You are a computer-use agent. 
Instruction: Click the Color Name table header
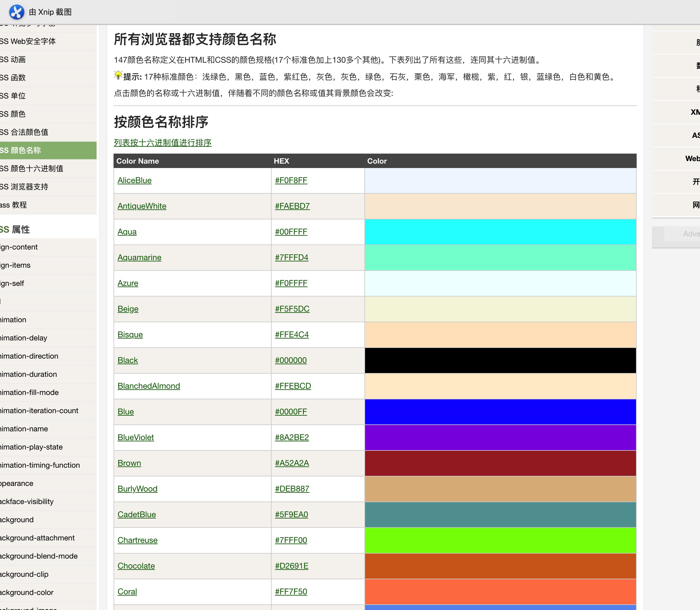tap(138, 161)
